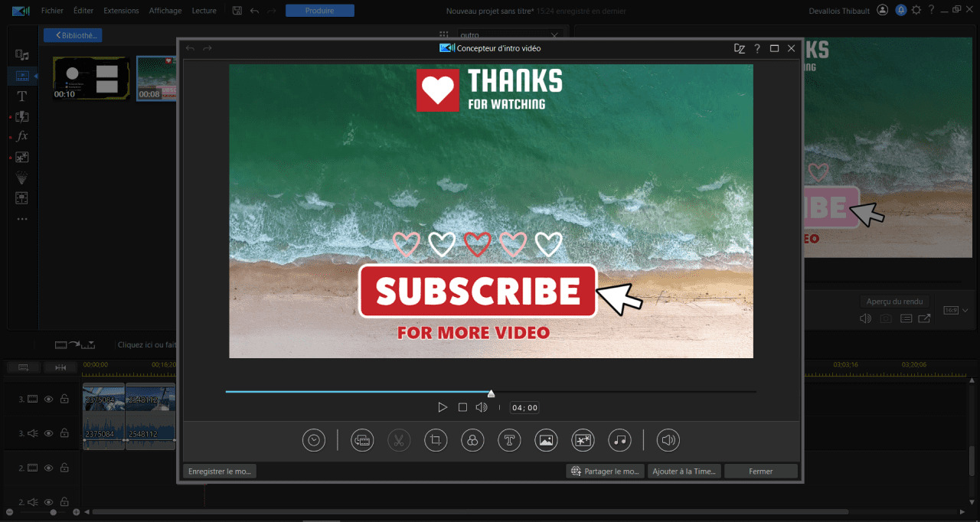980x522 pixels.
Task: Open the Transition room from the sidebar
Action: pyautogui.click(x=22, y=116)
